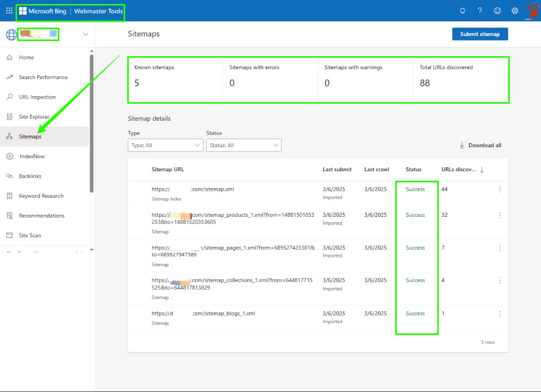541x392 pixels.
Task: Click the Last submit column header
Action: tap(337, 170)
